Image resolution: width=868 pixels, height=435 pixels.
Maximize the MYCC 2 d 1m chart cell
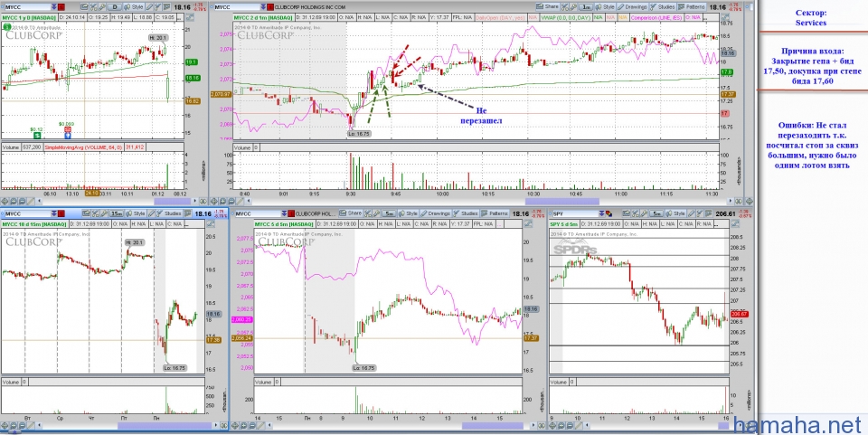click(x=725, y=16)
